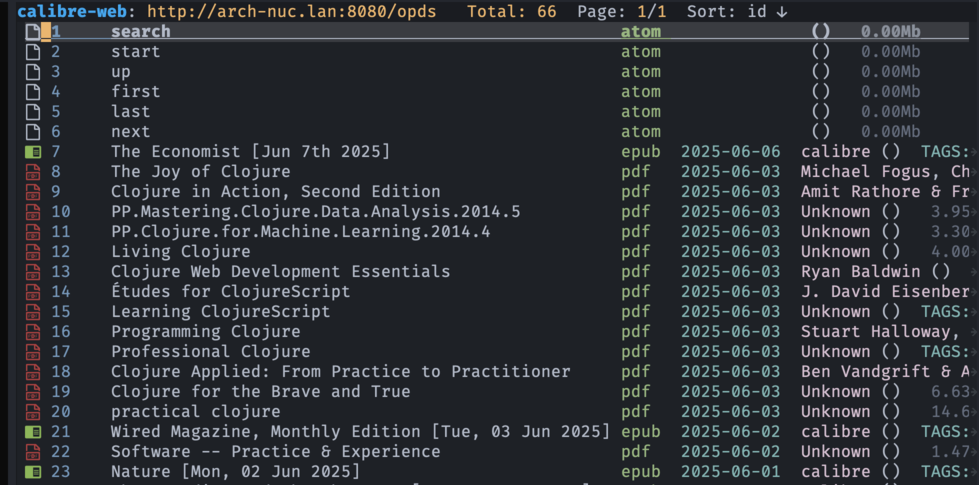Click the file icon beside the next entry
The image size is (979, 485).
point(33,132)
